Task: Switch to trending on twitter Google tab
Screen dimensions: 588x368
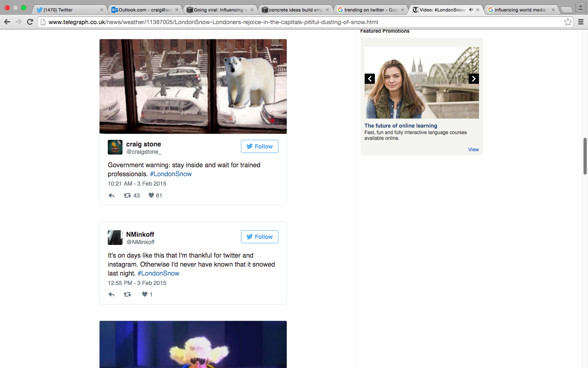Action: tap(371, 10)
